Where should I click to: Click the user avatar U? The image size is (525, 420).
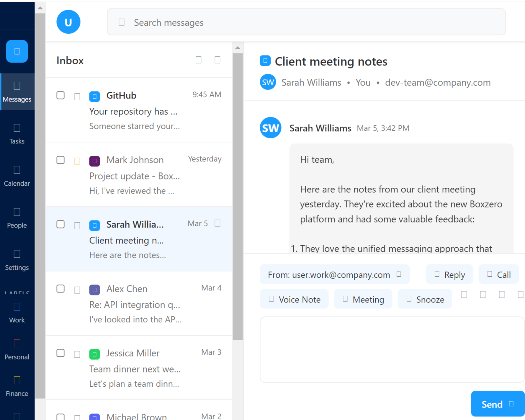[x=68, y=22]
